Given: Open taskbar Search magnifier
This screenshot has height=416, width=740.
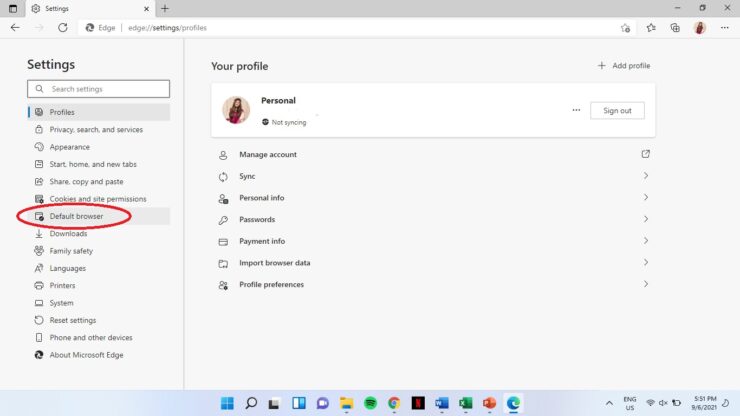Looking at the screenshot, I should click(x=251, y=403).
